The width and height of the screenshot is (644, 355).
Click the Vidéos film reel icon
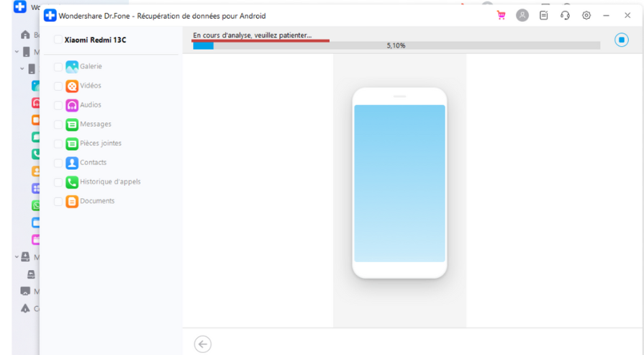click(x=72, y=86)
